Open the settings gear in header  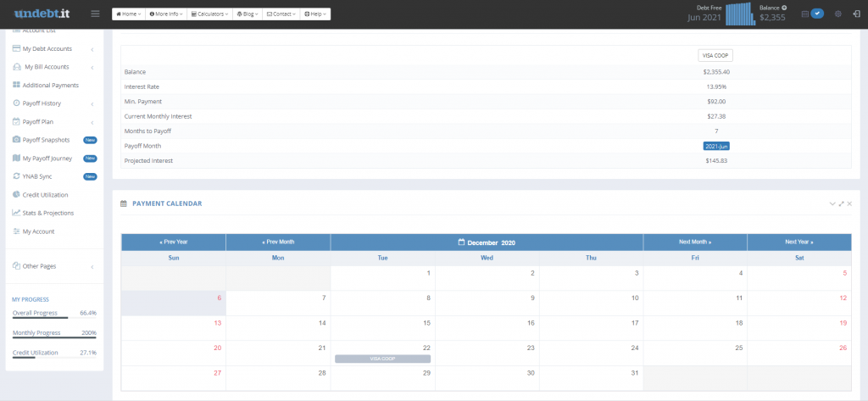[837, 14]
